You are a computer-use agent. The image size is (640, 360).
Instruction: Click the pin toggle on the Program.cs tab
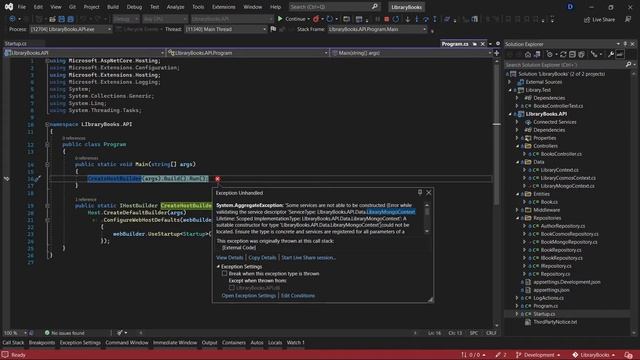pos(474,44)
